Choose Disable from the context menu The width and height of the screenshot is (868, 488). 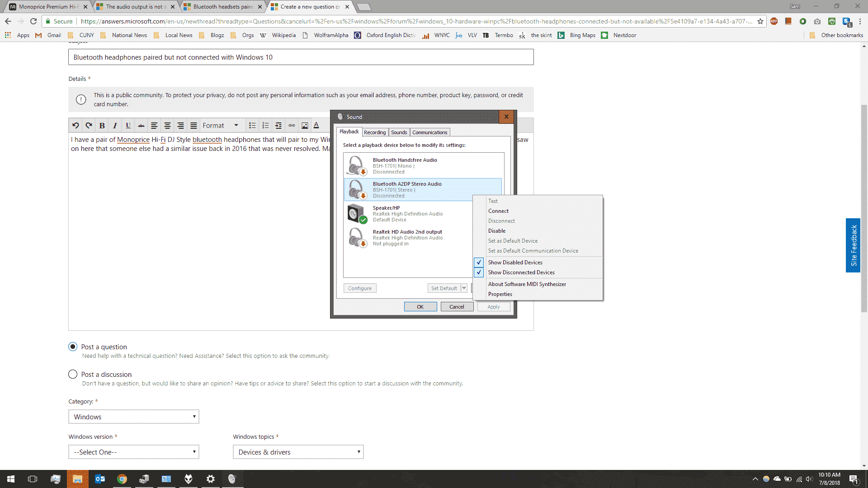[538, 231]
